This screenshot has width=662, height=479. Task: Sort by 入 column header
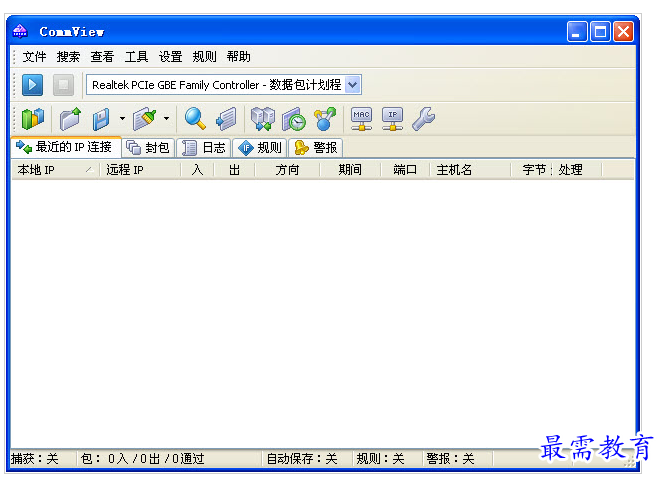[197, 170]
